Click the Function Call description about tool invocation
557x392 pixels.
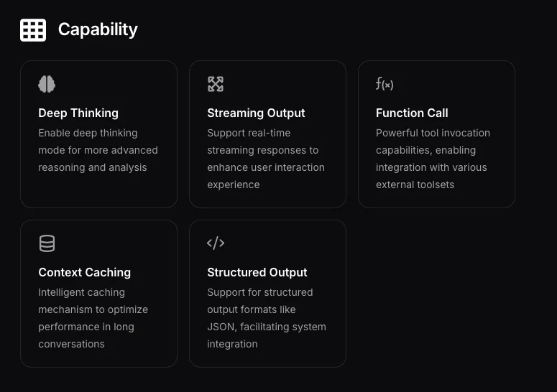[x=433, y=159]
